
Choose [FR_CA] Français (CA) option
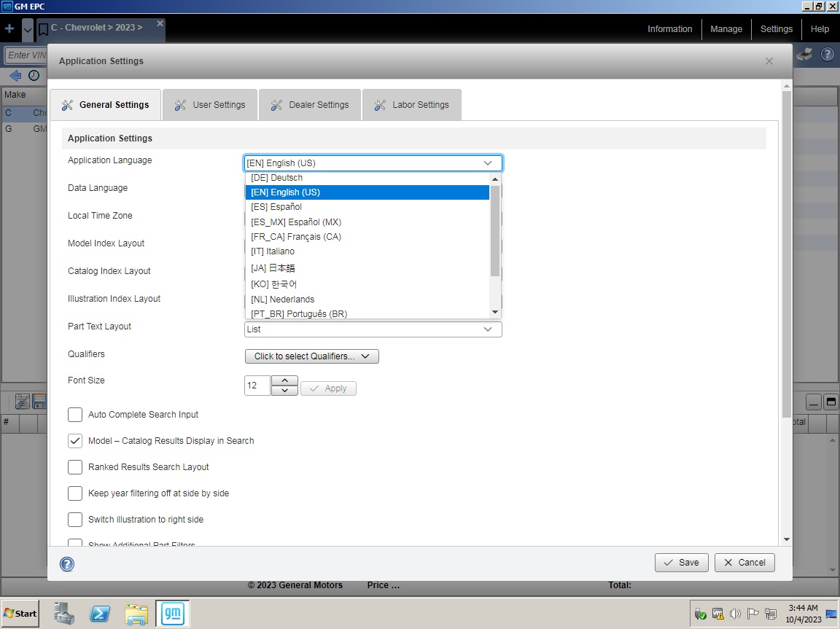[367, 237]
